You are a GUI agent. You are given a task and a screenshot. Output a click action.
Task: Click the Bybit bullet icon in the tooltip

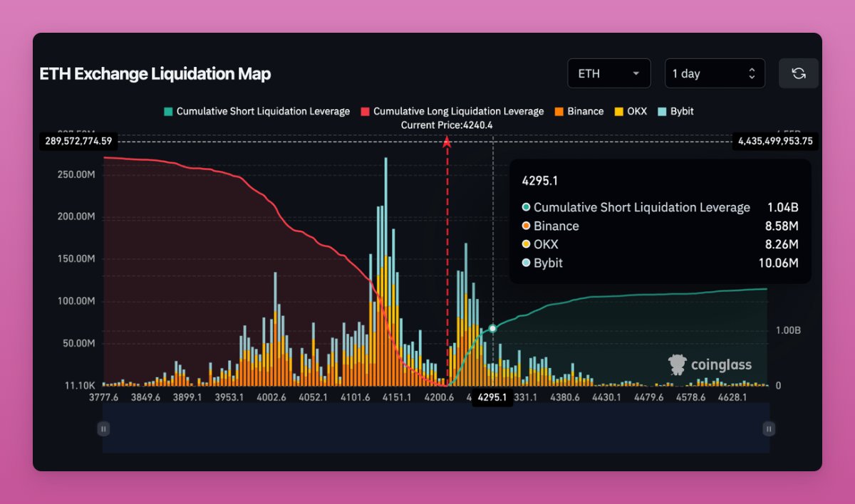525,263
